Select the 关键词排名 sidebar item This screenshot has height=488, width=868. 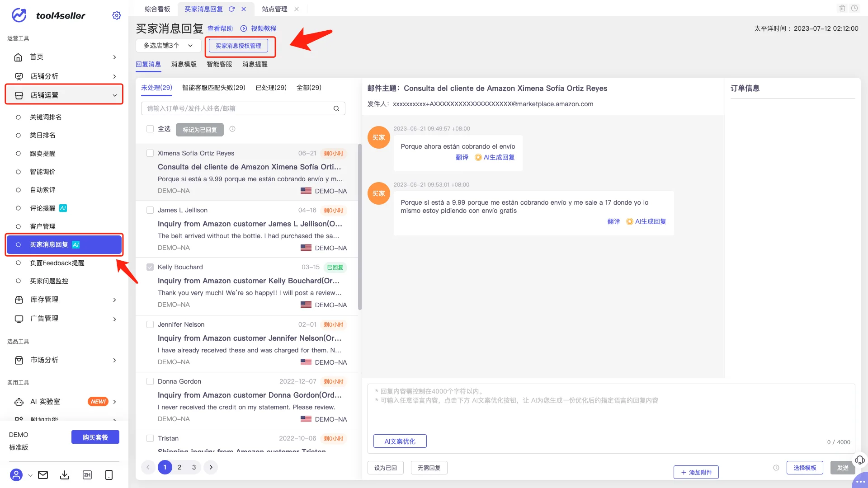pos(64,117)
